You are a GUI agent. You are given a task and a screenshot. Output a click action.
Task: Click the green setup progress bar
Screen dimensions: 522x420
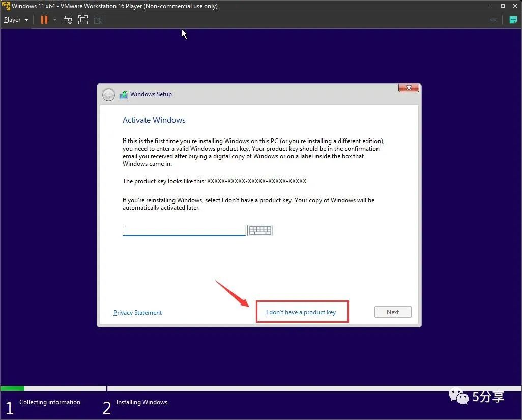(12, 388)
